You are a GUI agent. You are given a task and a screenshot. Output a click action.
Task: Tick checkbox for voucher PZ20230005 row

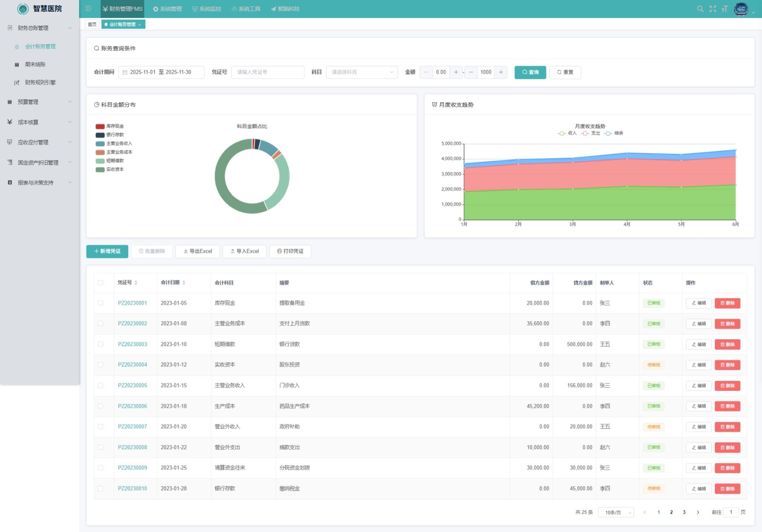pyautogui.click(x=101, y=385)
